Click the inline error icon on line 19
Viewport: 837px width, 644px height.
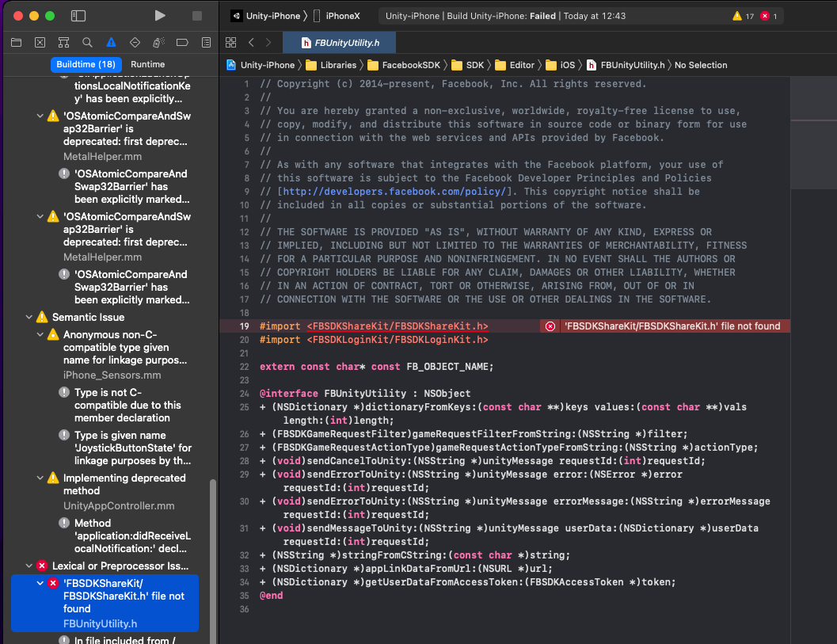(550, 326)
